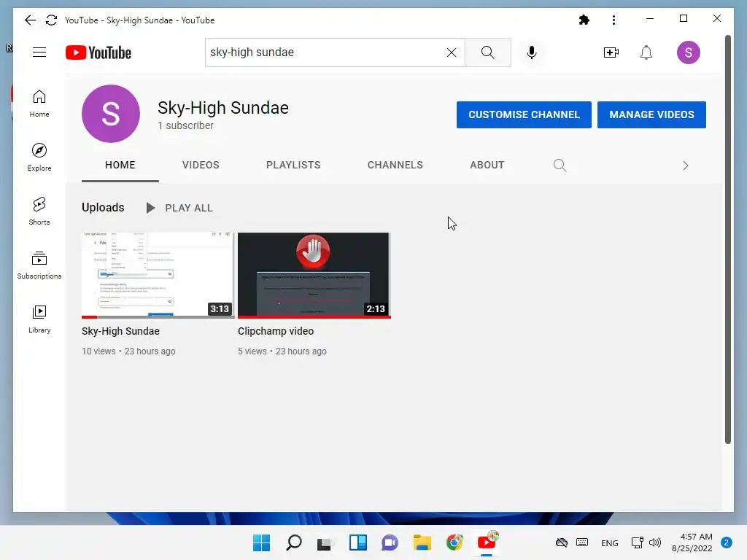Open Library in the sidebar

[x=39, y=319]
